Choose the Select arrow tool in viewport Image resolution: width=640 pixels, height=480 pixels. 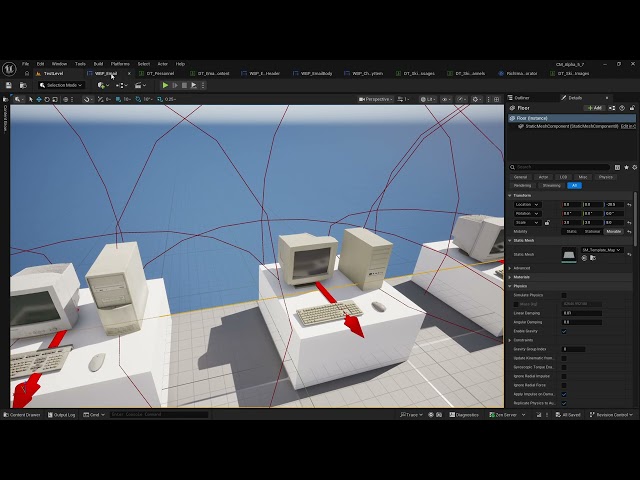[31, 99]
